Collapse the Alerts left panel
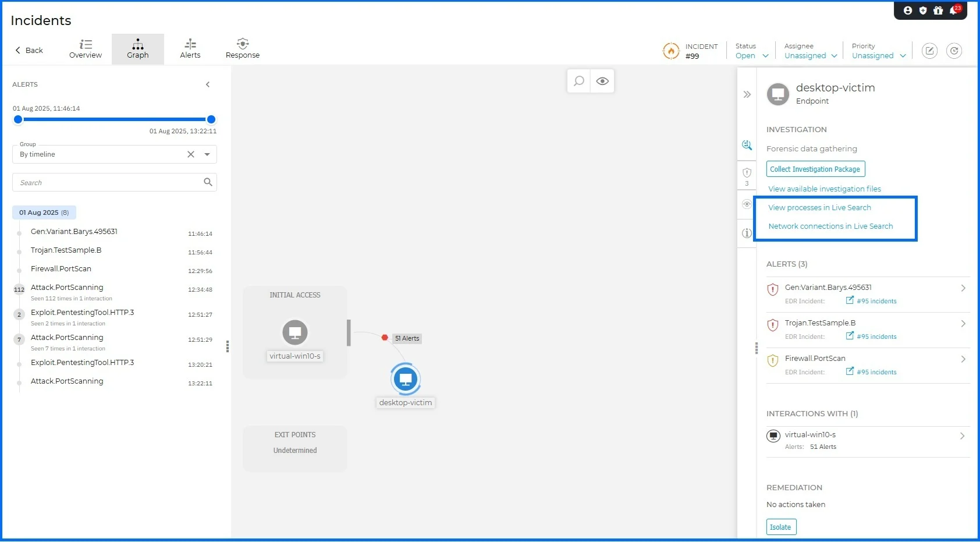 208,84
